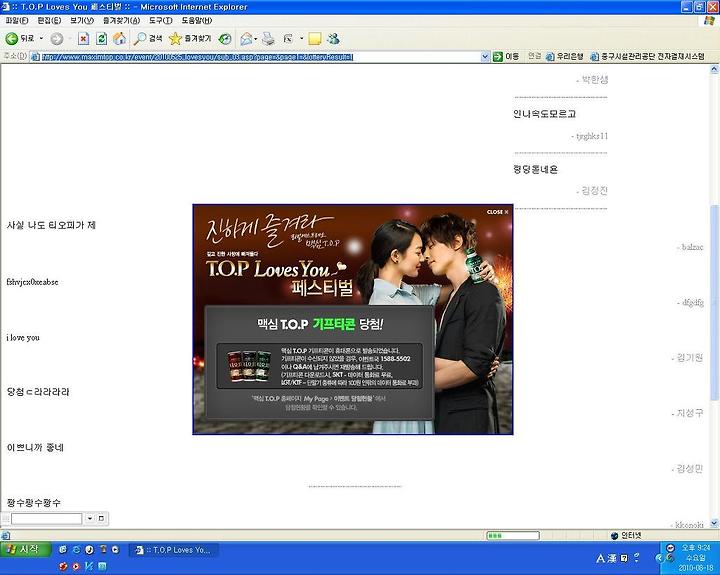Image resolution: width=720 pixels, height=575 pixels.
Task: Print the page with printer icon
Action: (x=268, y=39)
